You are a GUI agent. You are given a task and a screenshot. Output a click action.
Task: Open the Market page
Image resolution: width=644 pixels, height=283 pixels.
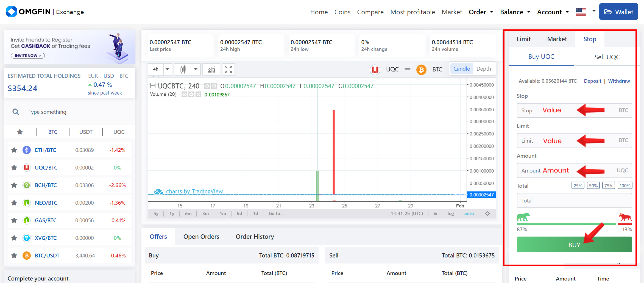(452, 12)
